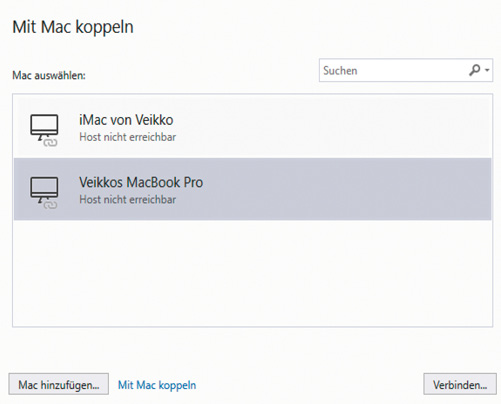Open the blue Mit Mac koppeln link
The image size is (501, 404).
157,385
